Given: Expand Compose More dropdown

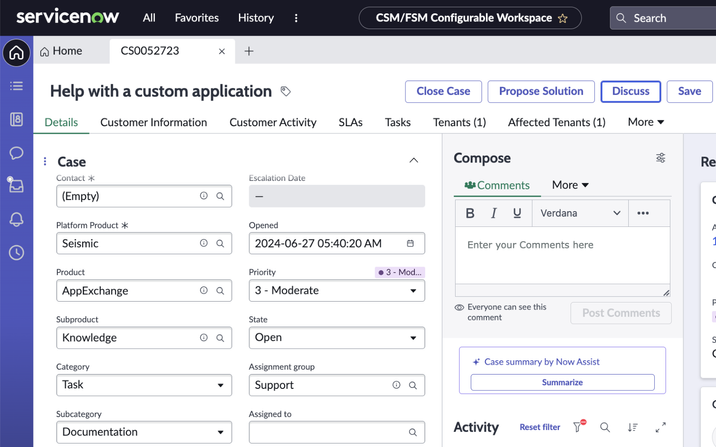Looking at the screenshot, I should click(x=570, y=185).
